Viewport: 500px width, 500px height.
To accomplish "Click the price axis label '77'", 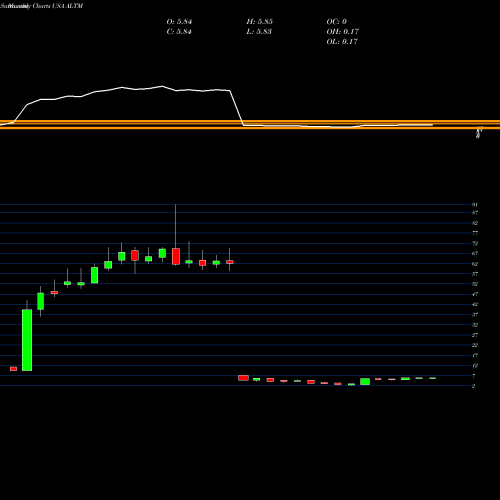I will [x=475, y=233].
